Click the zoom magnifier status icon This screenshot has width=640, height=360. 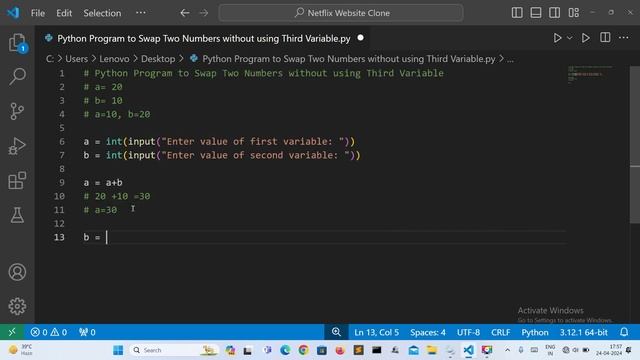pos(336,332)
